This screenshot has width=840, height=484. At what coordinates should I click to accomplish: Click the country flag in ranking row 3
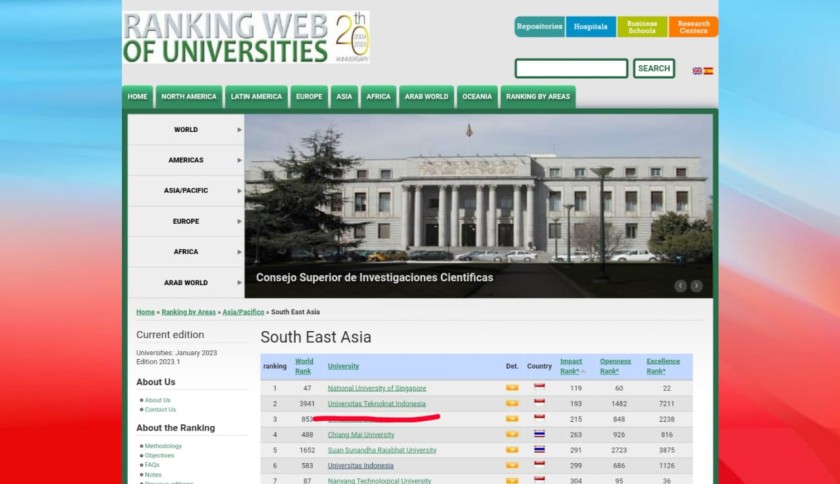539,418
